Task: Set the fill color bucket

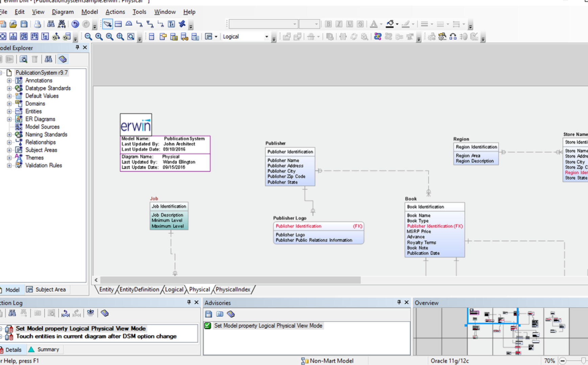Action: click(x=390, y=24)
